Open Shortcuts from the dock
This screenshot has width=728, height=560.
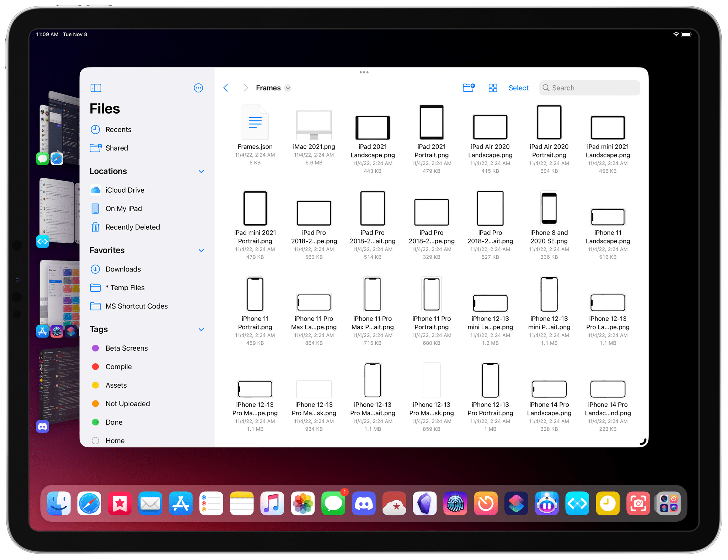[x=516, y=503]
